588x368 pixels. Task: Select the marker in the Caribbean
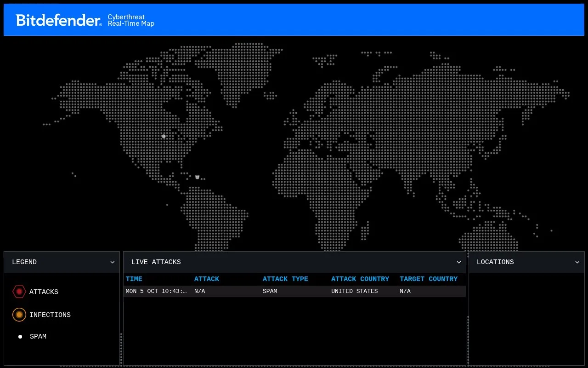[x=197, y=177]
